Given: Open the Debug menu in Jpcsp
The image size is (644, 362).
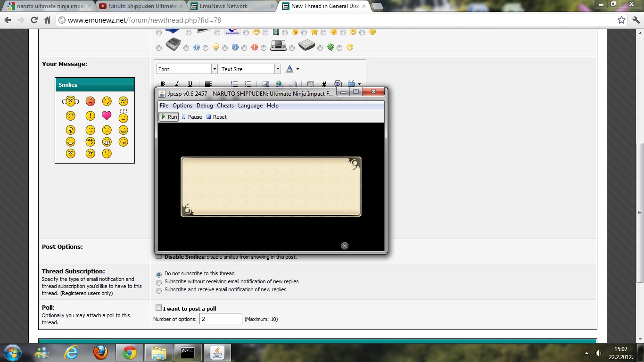Looking at the screenshot, I should click(205, 106).
